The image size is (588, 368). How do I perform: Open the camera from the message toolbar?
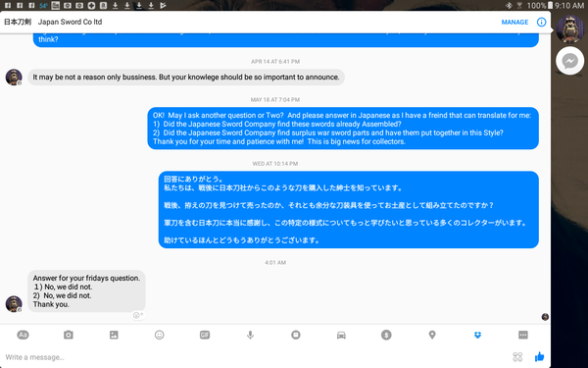tap(69, 335)
